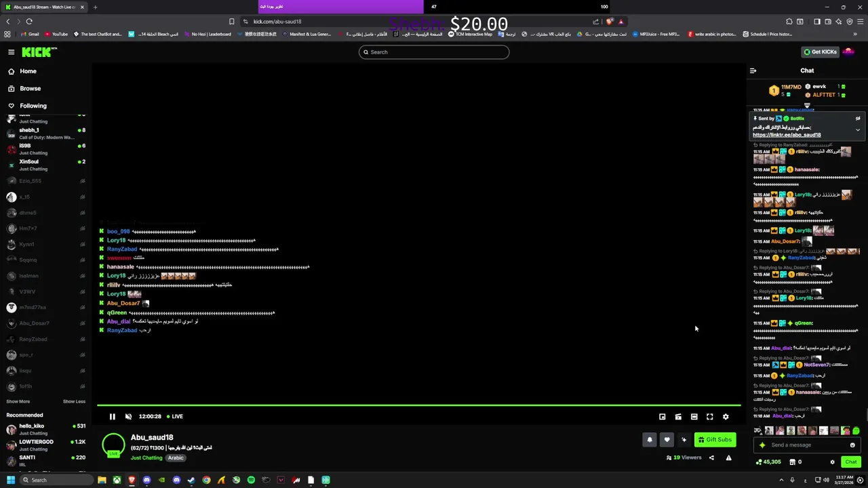This screenshot has width=868, height=488.
Task: Open a new browser tab
Action: coord(95,7)
